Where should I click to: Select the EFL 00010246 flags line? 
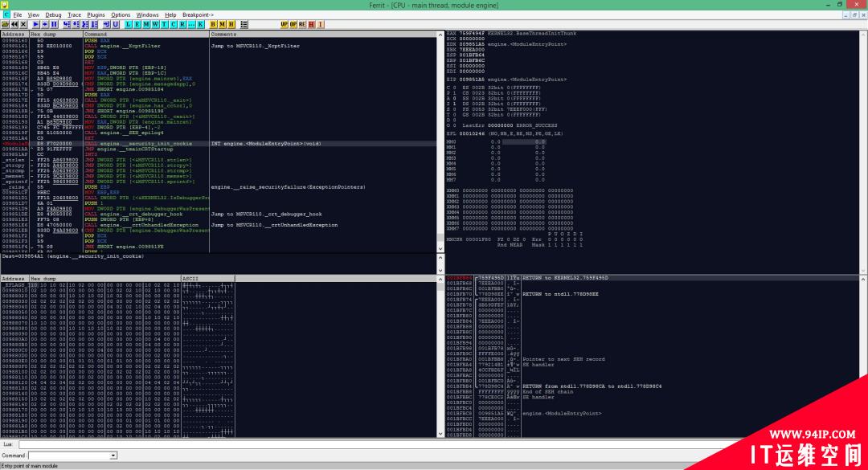point(505,133)
